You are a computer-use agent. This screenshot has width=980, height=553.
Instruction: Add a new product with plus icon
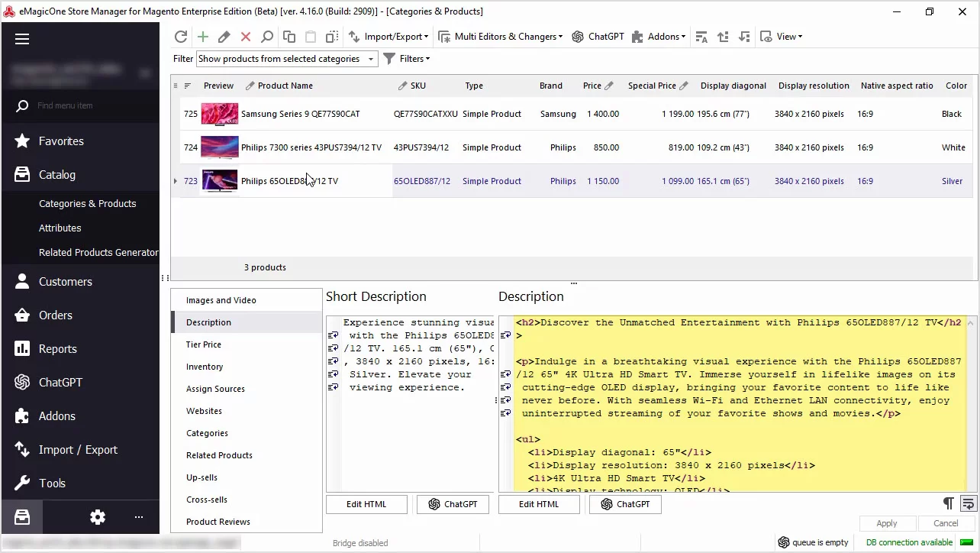[202, 37]
